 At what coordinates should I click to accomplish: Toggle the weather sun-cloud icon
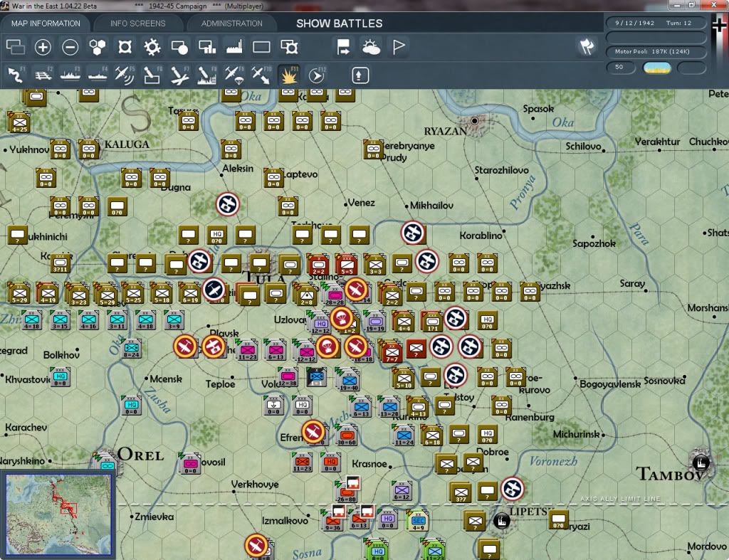point(371,47)
